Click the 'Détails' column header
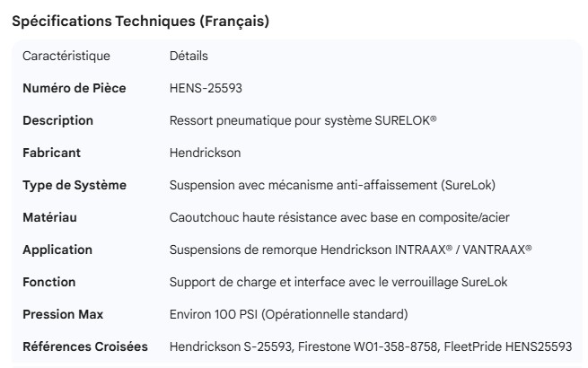The height and width of the screenshot is (368, 588). click(189, 56)
